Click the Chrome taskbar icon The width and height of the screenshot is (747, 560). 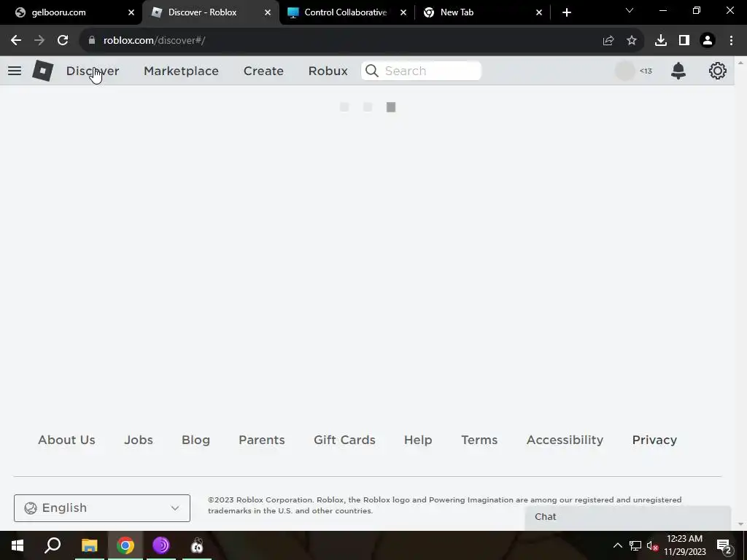click(125, 545)
